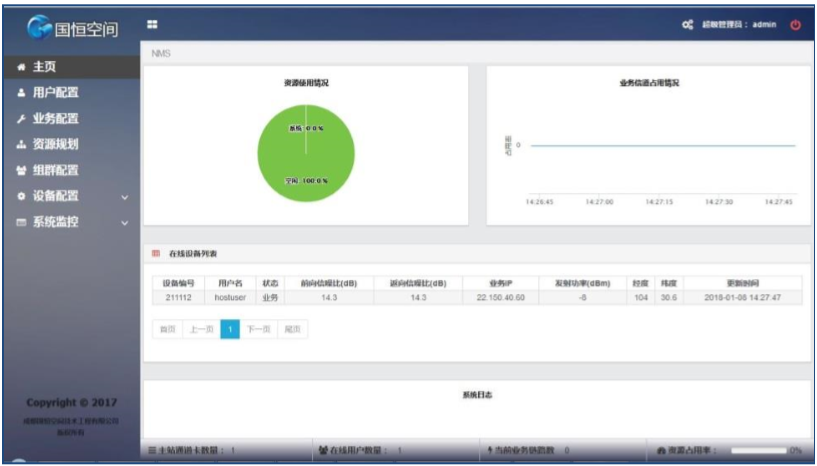Click the business IP cell 22.150.40.60

click(501, 298)
